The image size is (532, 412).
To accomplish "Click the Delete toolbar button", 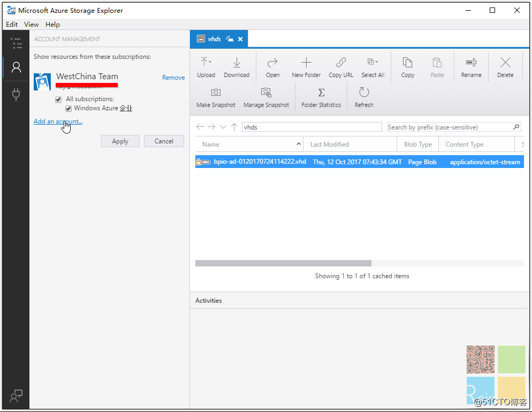I will click(505, 67).
